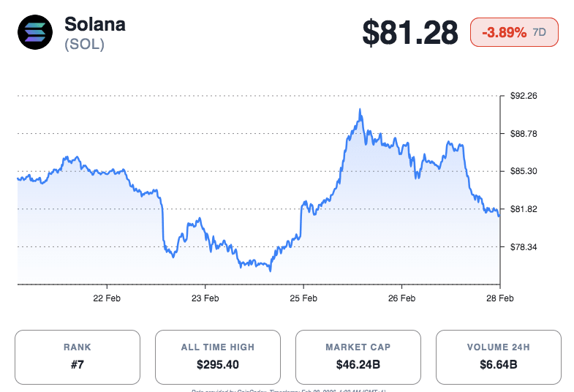Click the $81.82 price axis label
Screen dimensions: 574x392
pyautogui.click(x=524, y=209)
